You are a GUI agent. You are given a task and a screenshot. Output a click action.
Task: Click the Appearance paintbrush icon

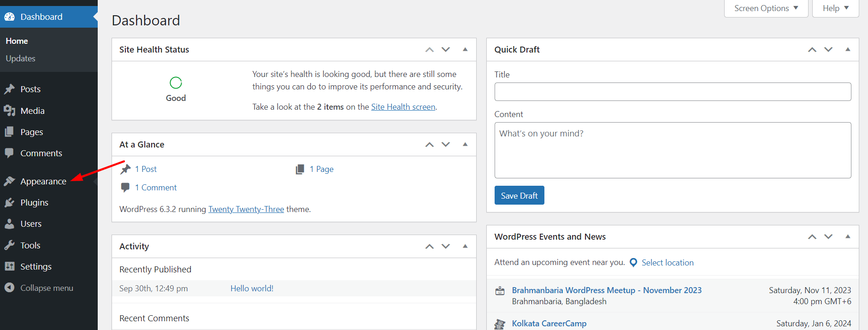pos(9,181)
